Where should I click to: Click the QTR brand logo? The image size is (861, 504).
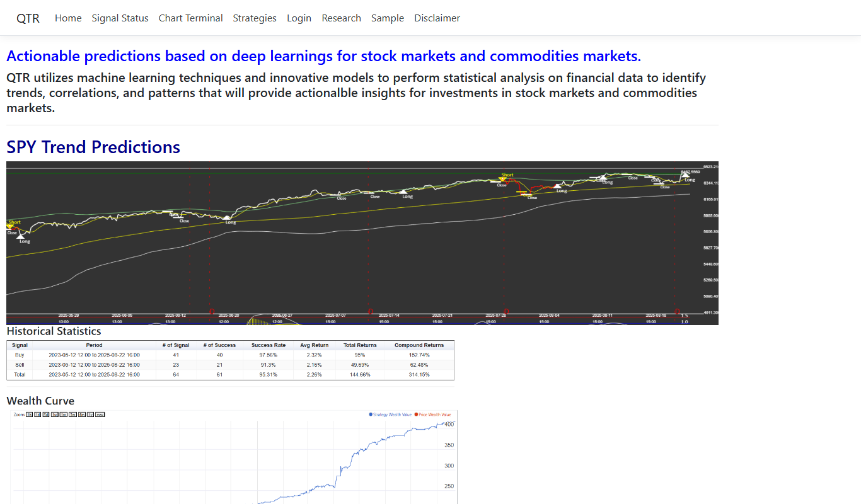point(28,18)
